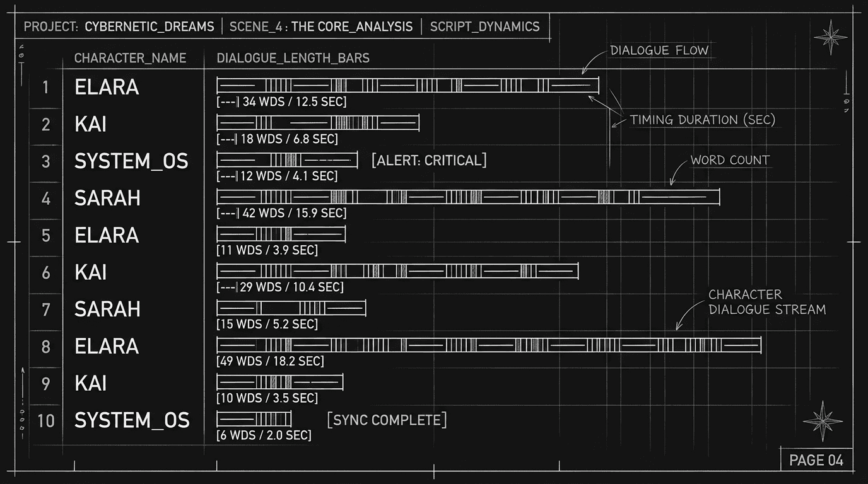
Task: Select row number 5 in the left column
Action: pyautogui.click(x=45, y=234)
